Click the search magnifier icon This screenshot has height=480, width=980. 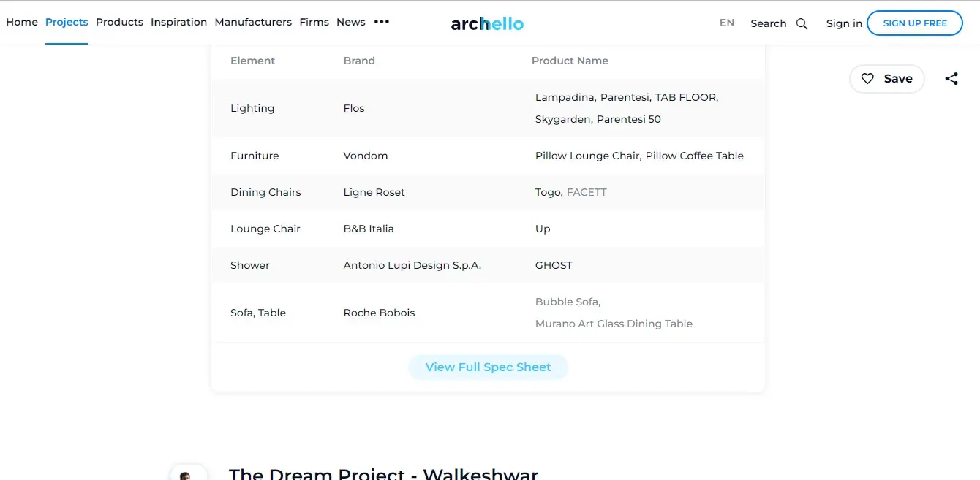pos(802,23)
